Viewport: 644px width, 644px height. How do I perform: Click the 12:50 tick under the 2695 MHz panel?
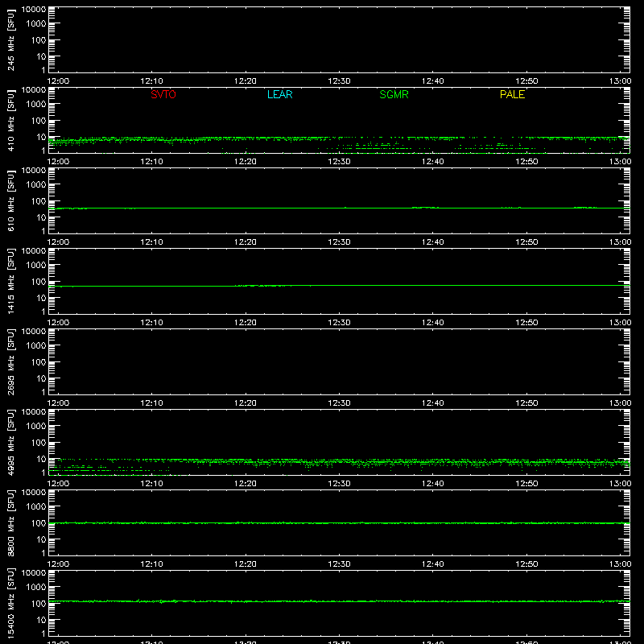click(x=526, y=403)
